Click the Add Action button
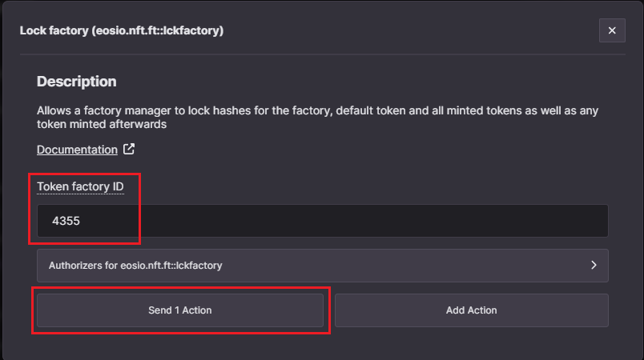 point(472,310)
